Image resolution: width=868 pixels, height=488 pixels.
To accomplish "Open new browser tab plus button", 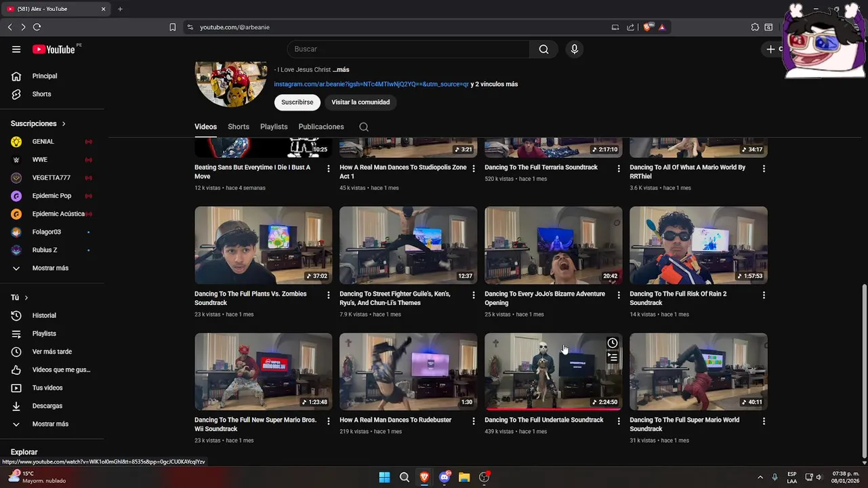I will (x=120, y=9).
